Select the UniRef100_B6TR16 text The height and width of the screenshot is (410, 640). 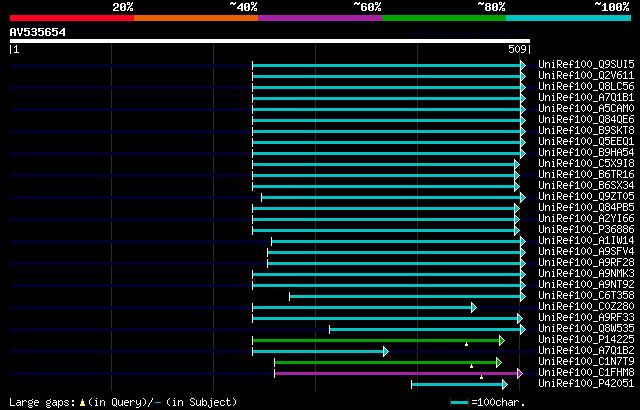point(586,175)
